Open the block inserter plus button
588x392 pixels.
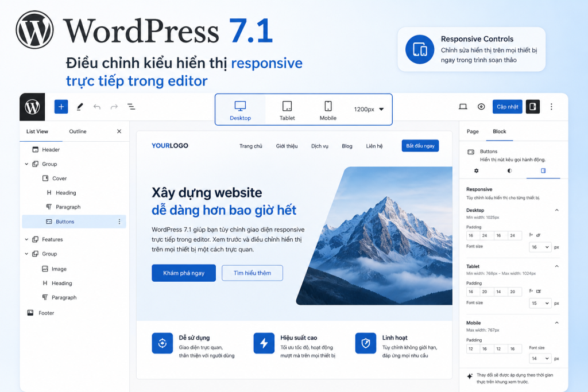(61, 107)
